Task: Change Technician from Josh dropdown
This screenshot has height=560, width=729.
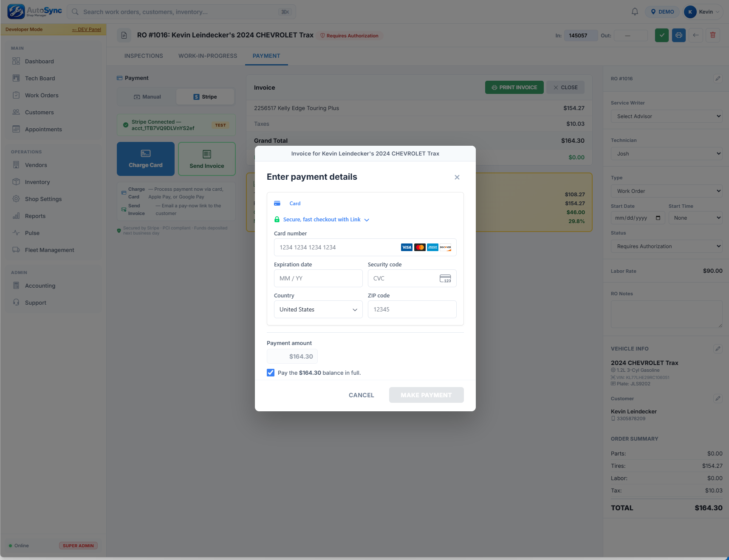Action: [666, 153]
